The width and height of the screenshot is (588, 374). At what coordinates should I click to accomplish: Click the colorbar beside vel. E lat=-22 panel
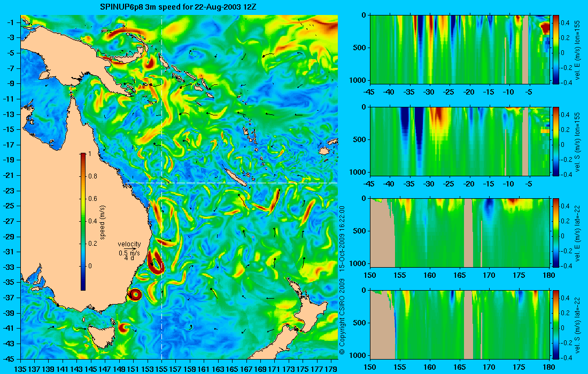pyautogui.click(x=556, y=233)
